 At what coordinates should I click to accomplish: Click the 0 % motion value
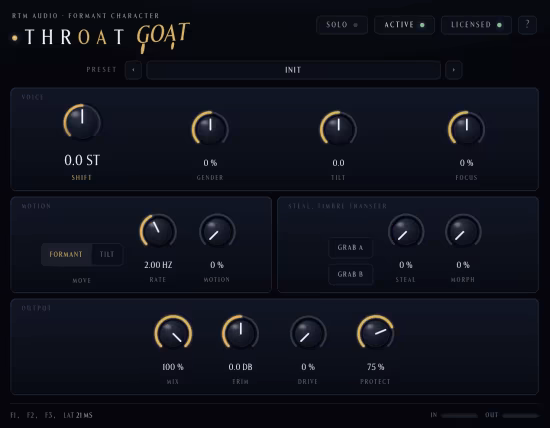pos(217,265)
